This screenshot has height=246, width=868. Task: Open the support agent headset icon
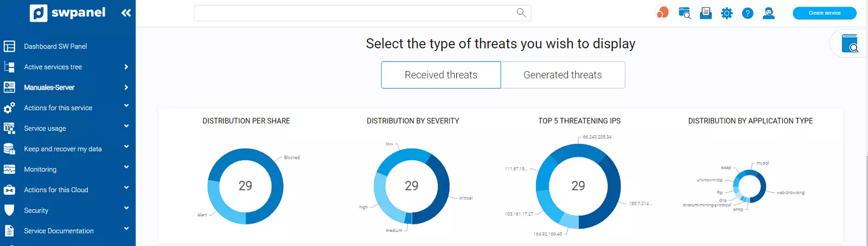[x=769, y=13]
